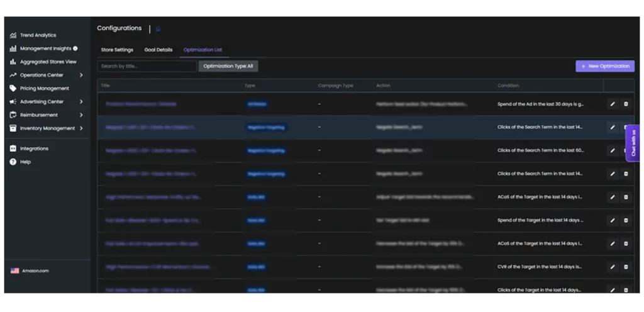Open the Help question mark icon
Image resolution: width=644 pixels, height=312 pixels.
pyautogui.click(x=13, y=162)
